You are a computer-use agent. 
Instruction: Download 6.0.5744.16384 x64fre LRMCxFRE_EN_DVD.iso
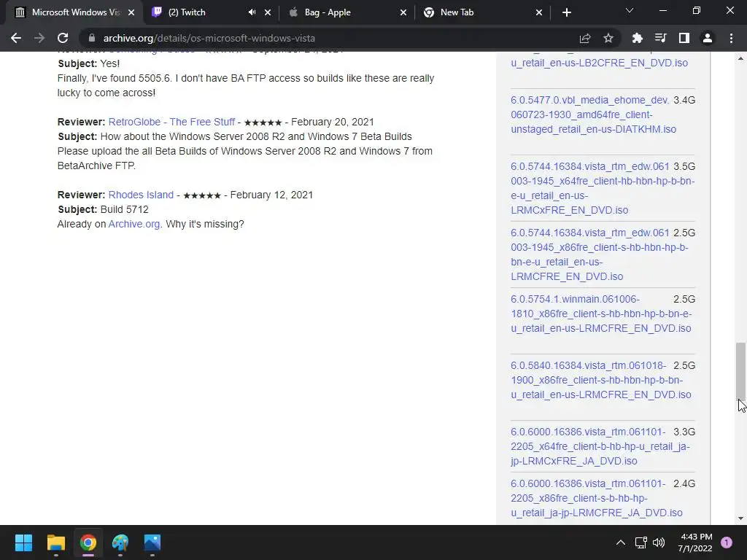(603, 188)
